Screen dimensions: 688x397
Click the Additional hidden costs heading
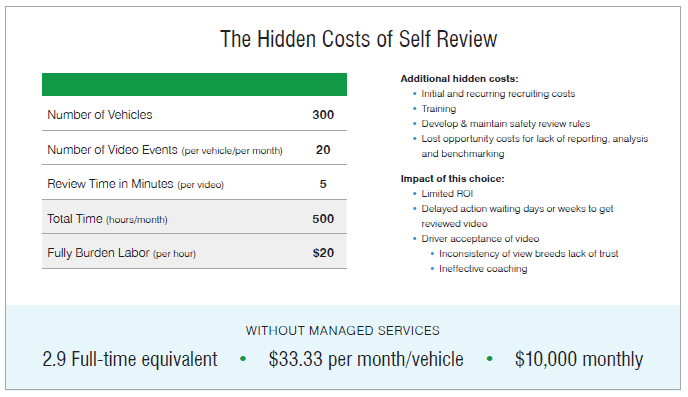pyautogui.click(x=459, y=79)
